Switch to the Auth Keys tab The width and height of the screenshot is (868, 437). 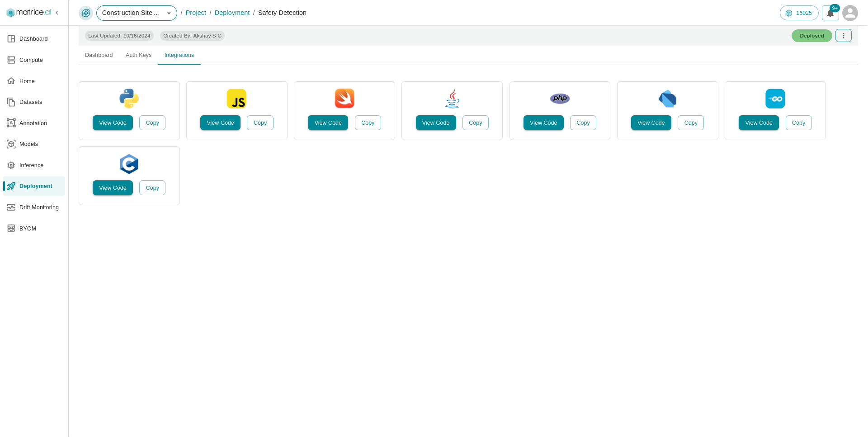coord(138,55)
